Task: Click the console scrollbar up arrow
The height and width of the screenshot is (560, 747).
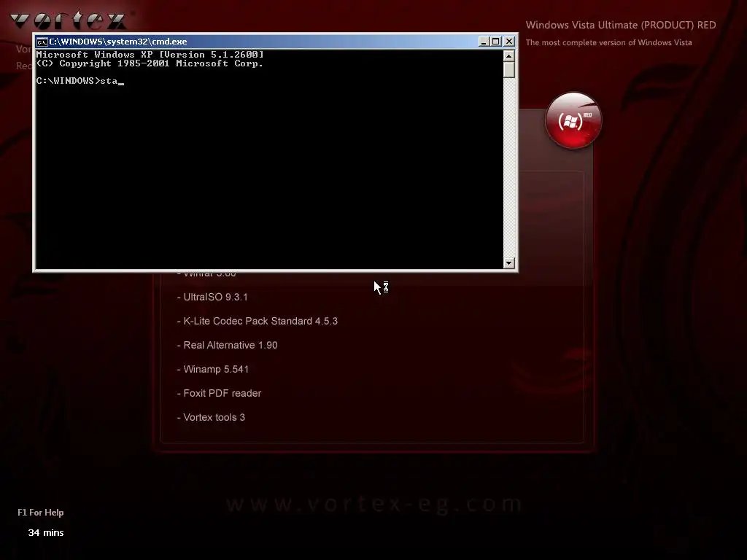Action: point(508,56)
